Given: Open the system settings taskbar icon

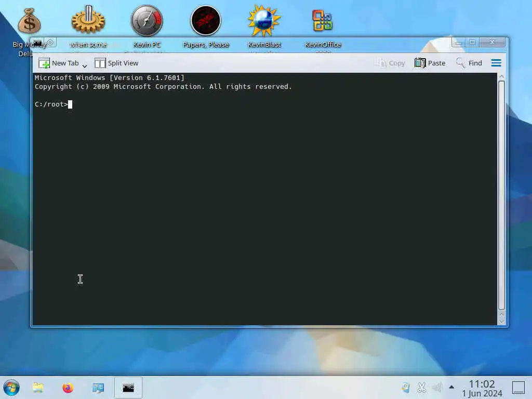Looking at the screenshot, I should tap(98, 388).
